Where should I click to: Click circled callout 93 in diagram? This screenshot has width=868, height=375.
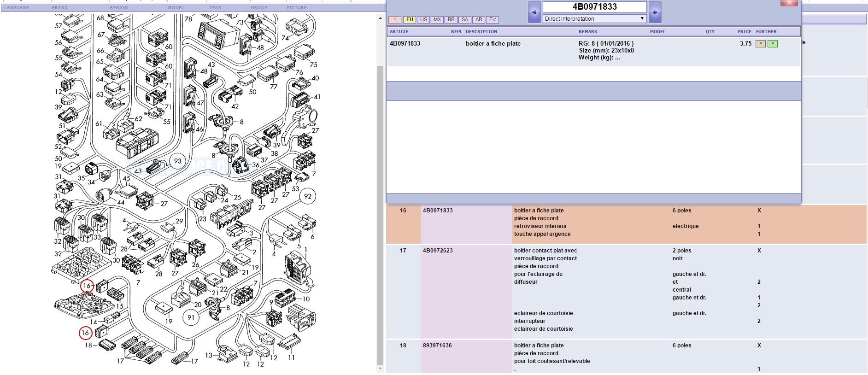(178, 161)
